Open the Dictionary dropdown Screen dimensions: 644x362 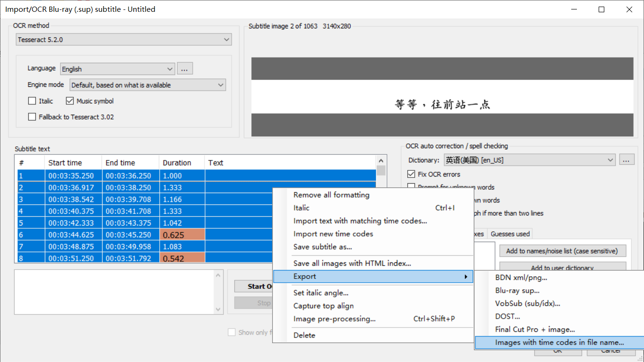click(x=529, y=160)
